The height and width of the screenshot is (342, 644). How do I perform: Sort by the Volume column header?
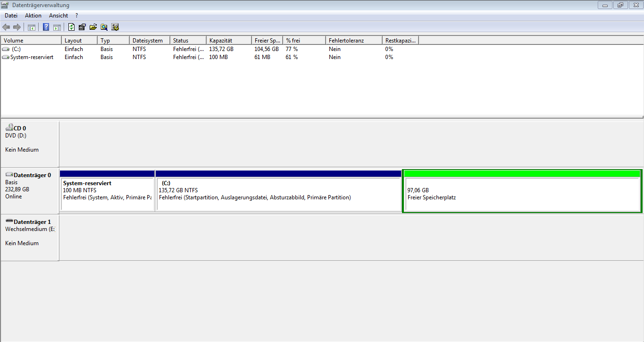31,41
